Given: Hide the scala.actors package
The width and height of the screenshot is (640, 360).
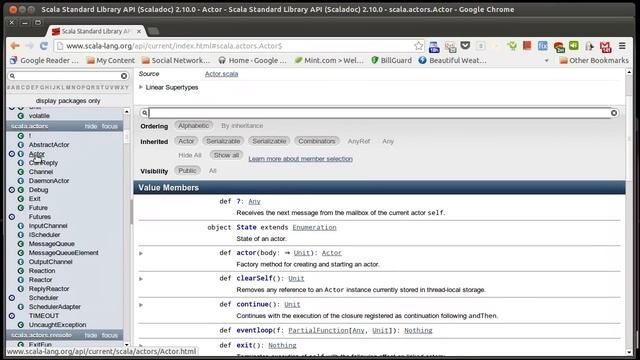Looking at the screenshot, I should [91, 126].
